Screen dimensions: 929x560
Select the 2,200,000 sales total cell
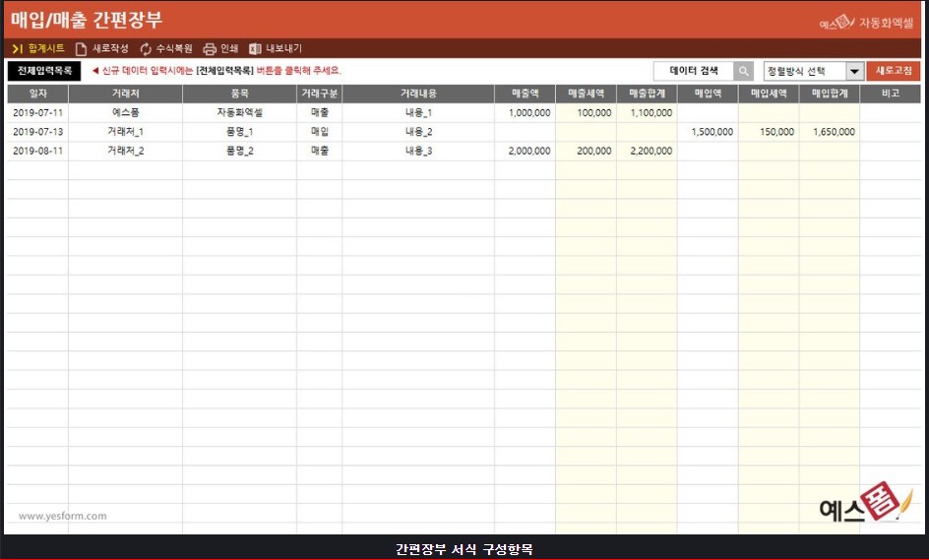coord(647,151)
